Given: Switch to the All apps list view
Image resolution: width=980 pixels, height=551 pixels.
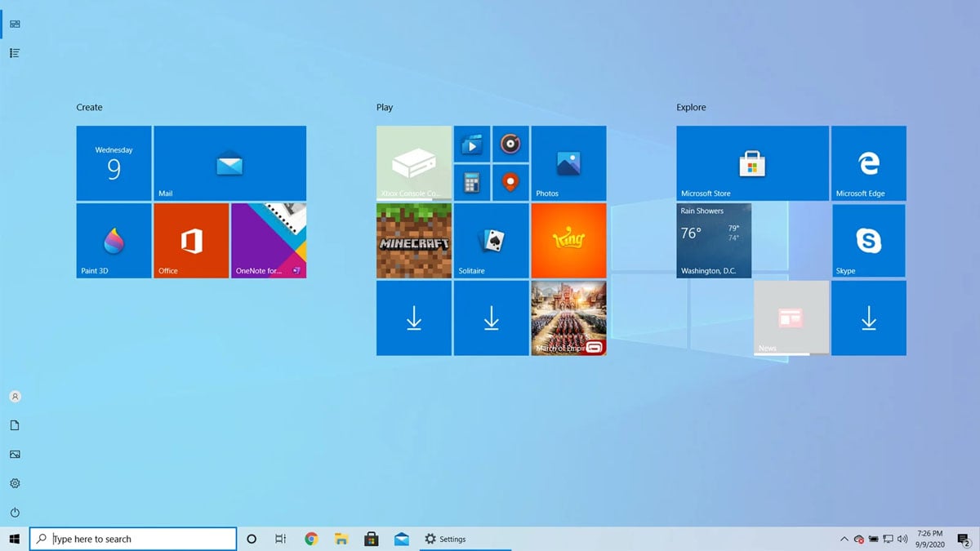Looking at the screenshot, I should click(14, 52).
